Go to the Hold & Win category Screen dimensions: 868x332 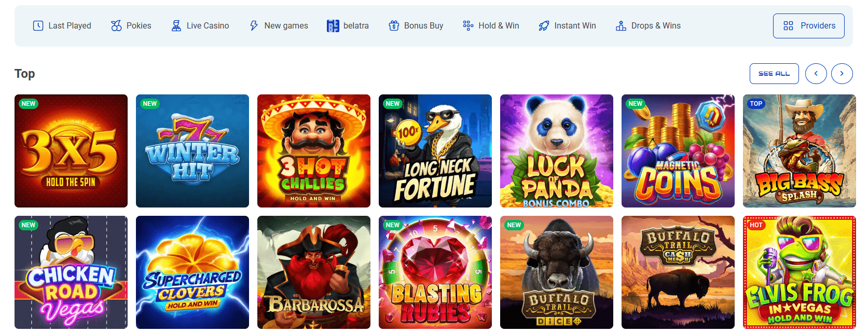[x=491, y=26]
